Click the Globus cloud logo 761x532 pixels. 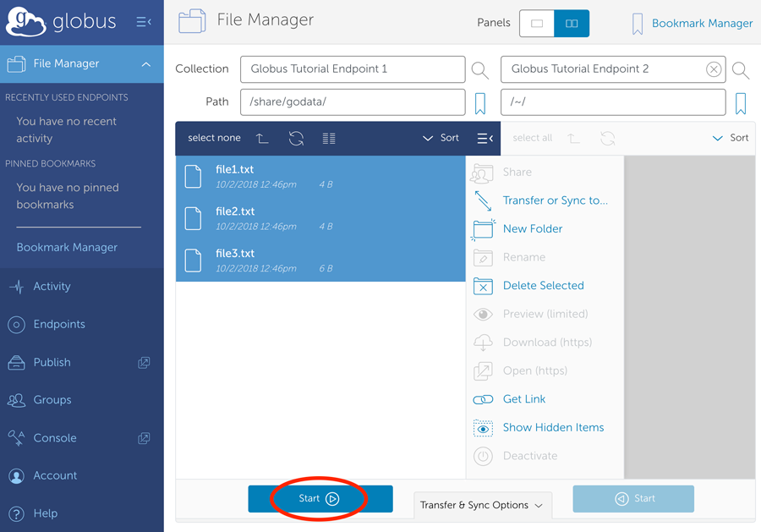tap(25, 21)
